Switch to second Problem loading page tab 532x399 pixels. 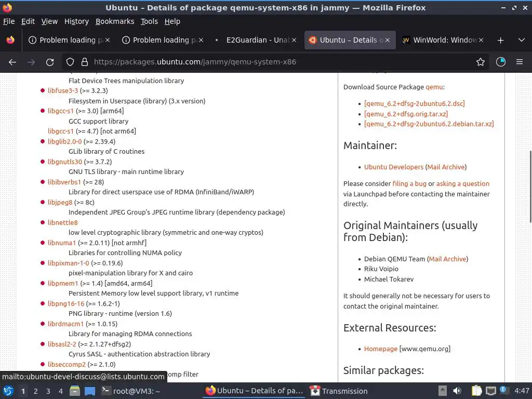point(163,40)
